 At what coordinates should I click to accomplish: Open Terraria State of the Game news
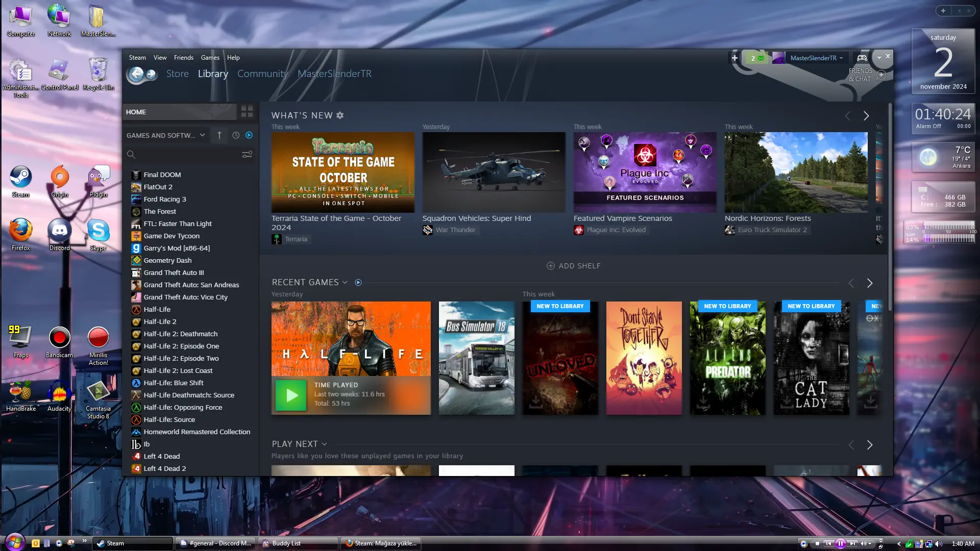(342, 172)
